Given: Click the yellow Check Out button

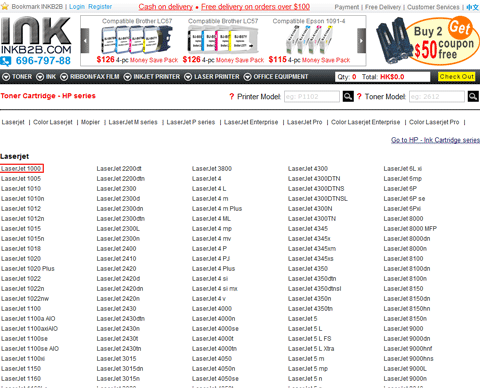Looking at the screenshot, I should (x=456, y=77).
